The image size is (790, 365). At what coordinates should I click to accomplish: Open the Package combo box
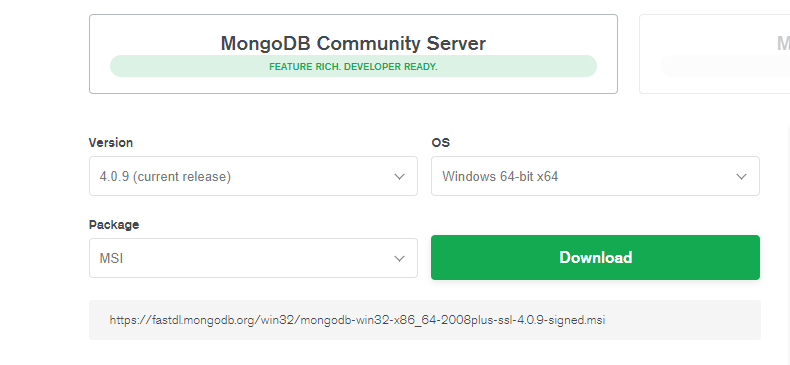(253, 258)
